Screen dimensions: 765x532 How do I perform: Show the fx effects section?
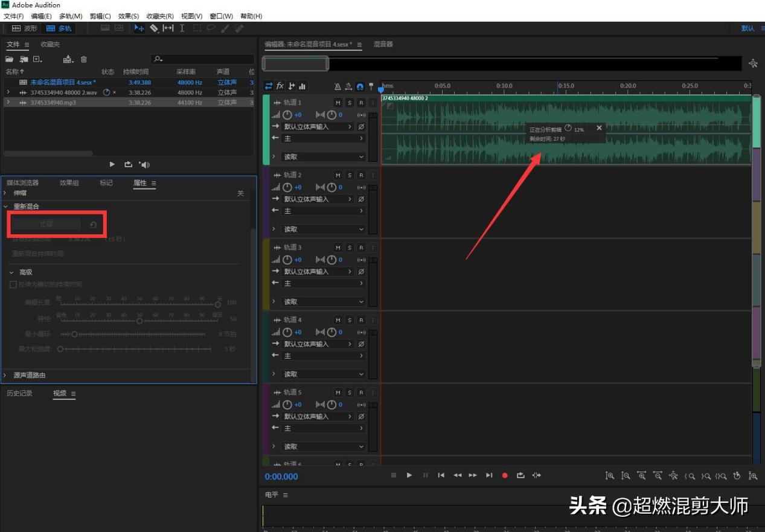point(280,86)
